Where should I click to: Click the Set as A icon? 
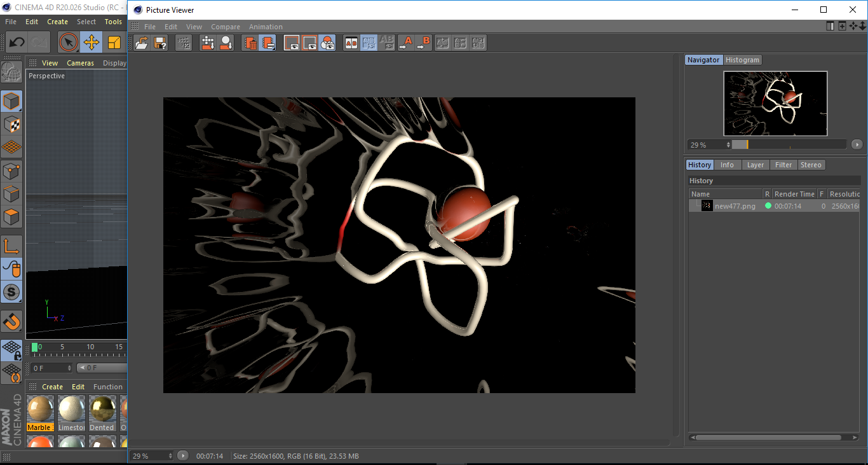point(405,43)
